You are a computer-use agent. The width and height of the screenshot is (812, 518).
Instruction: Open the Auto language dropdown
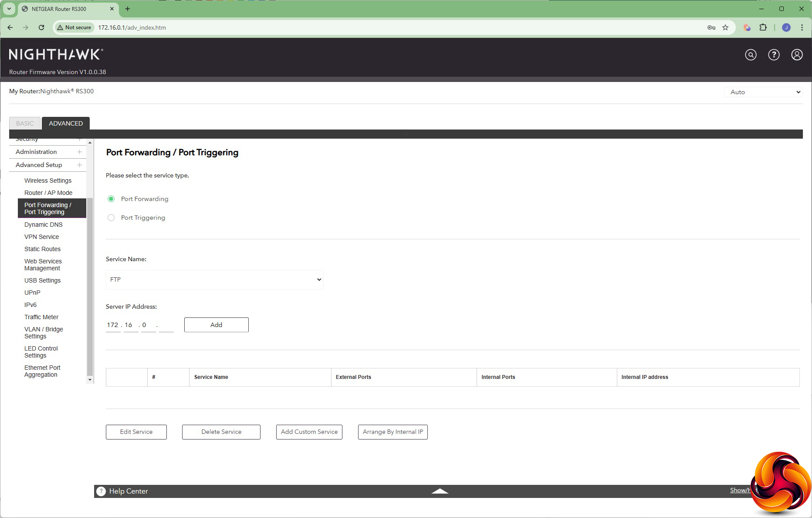pos(764,92)
